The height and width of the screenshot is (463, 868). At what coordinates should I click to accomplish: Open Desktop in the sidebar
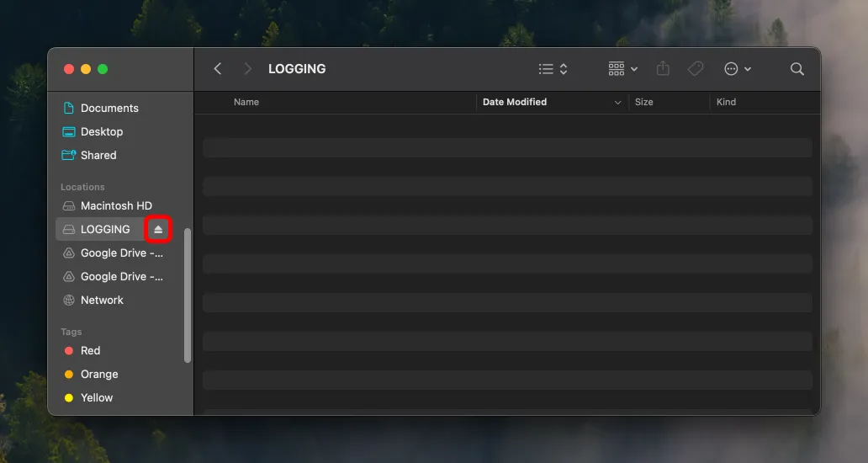pyautogui.click(x=102, y=132)
